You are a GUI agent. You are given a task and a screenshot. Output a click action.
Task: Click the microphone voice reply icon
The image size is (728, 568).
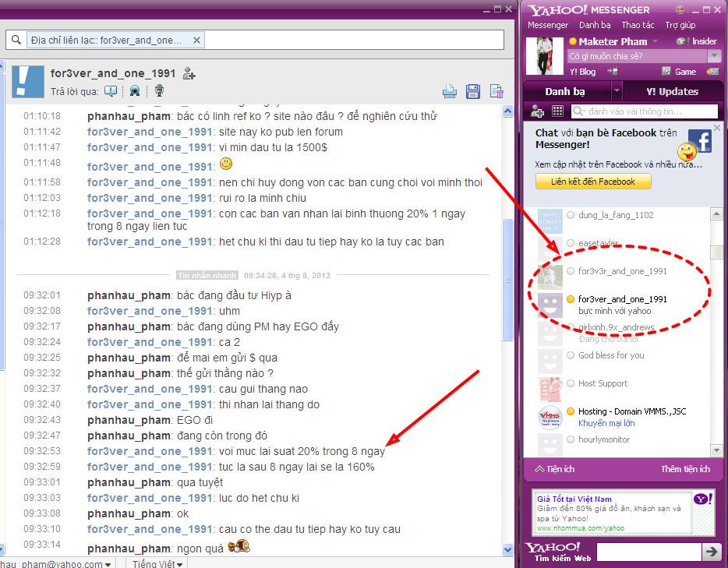pyautogui.click(x=159, y=90)
